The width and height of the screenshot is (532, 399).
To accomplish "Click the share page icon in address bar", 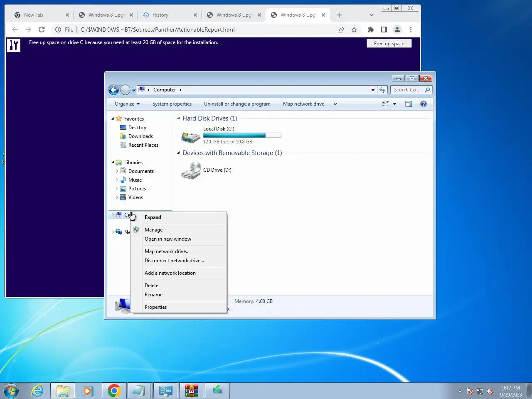I will [x=341, y=30].
